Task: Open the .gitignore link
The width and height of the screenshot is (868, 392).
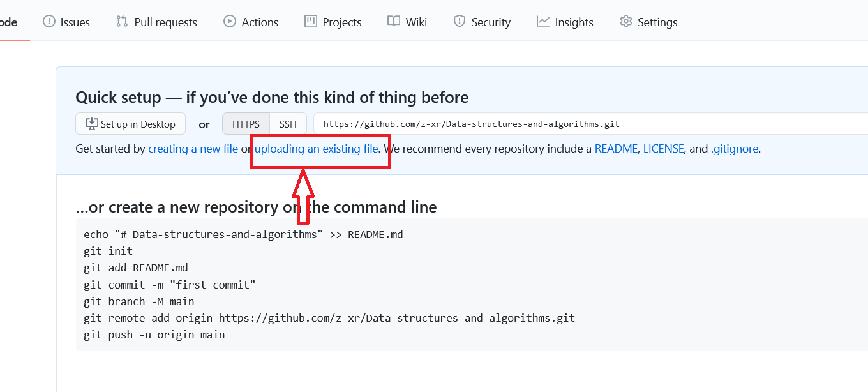Action: 735,149
